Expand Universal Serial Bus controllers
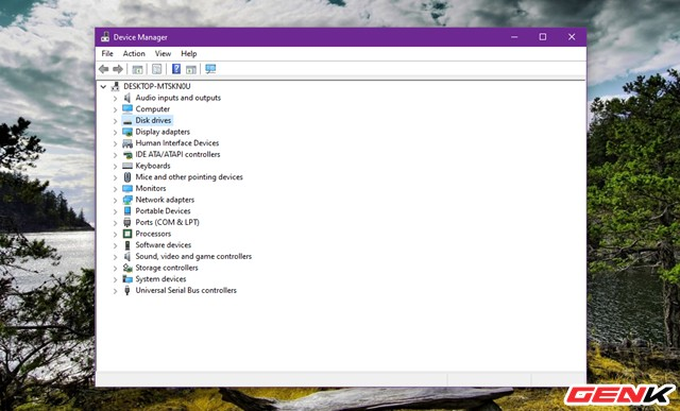 click(x=115, y=291)
